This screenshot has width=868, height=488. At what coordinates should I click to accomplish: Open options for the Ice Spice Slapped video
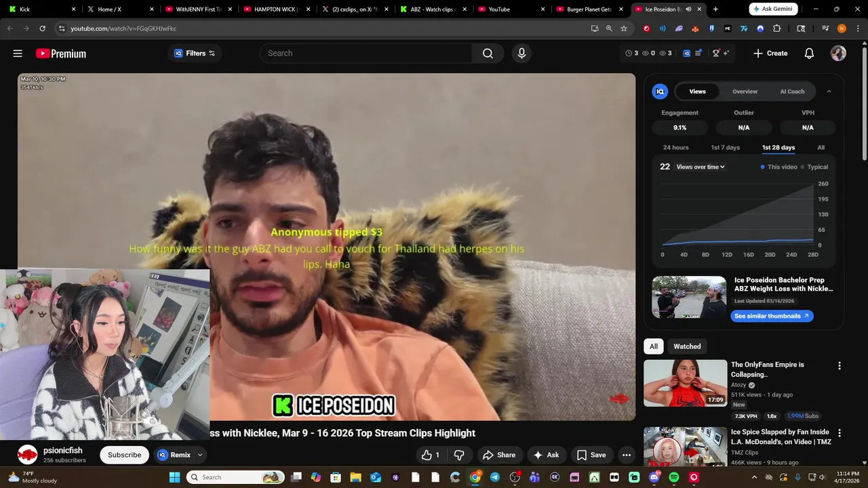840,433
